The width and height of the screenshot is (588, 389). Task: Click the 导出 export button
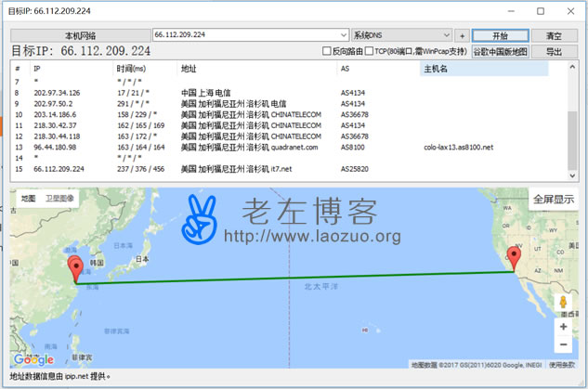554,51
